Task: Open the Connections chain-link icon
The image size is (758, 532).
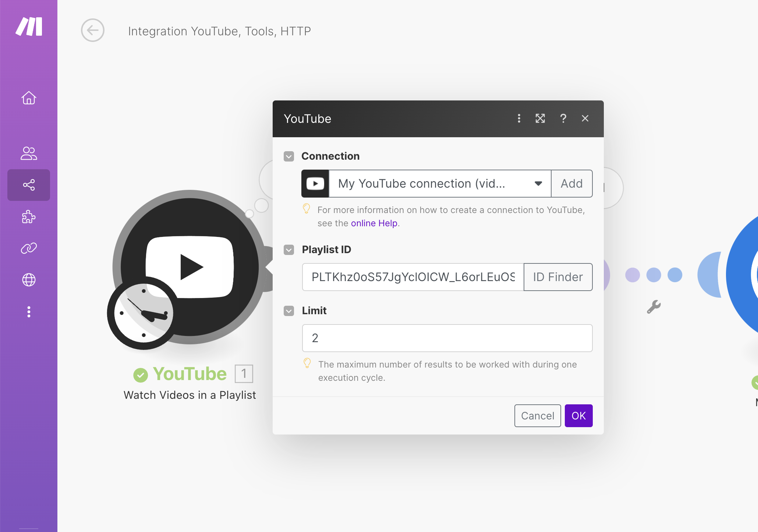Action: [x=29, y=248]
